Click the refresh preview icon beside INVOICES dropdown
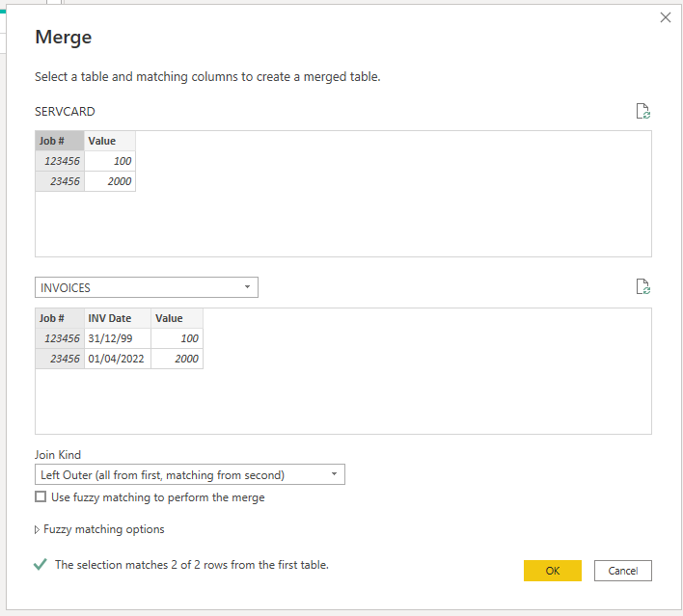The height and width of the screenshot is (616, 683). click(x=642, y=287)
